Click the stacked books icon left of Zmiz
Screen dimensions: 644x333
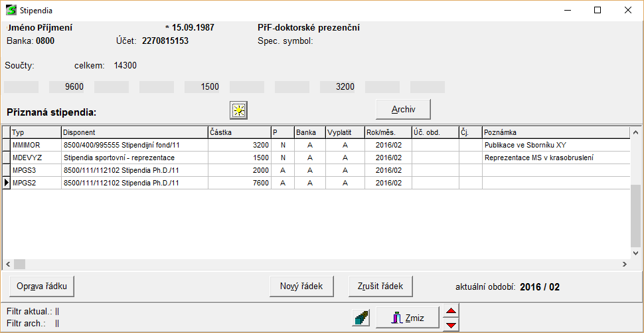tap(361, 318)
